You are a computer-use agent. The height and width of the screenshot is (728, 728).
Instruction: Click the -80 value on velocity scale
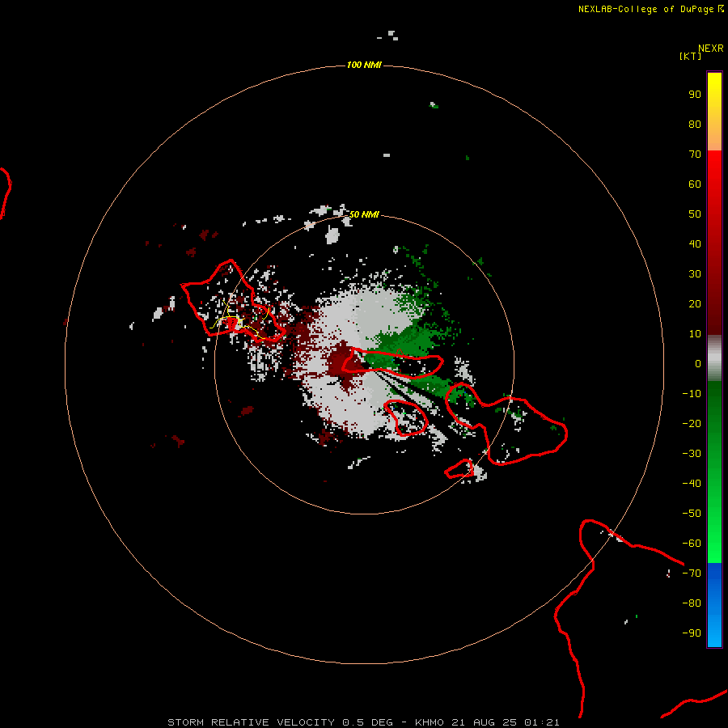pyautogui.click(x=692, y=603)
